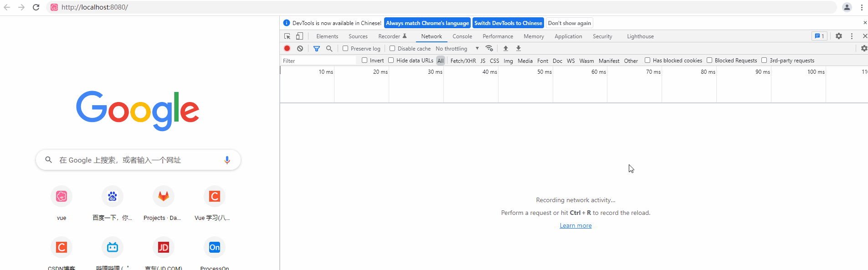The width and height of the screenshot is (868, 270).
Task: Open the Vue 学习 shortcut tile
Action: (x=215, y=203)
